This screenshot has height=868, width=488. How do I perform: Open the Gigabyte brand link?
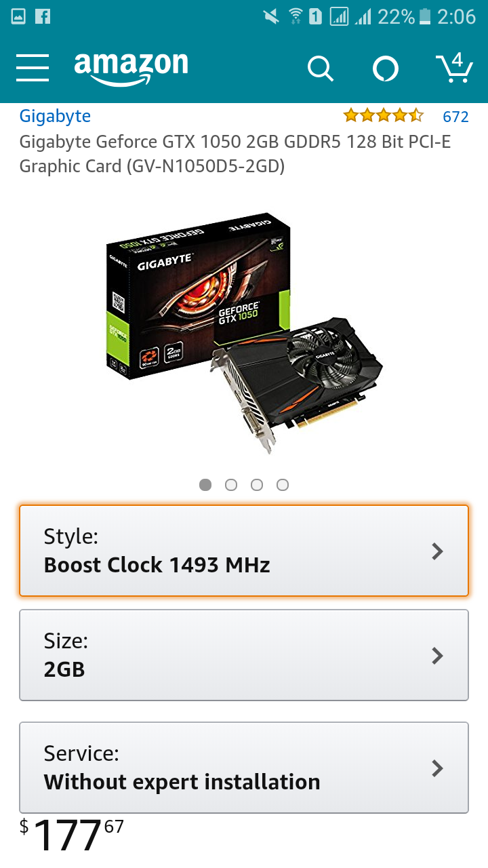tap(55, 116)
